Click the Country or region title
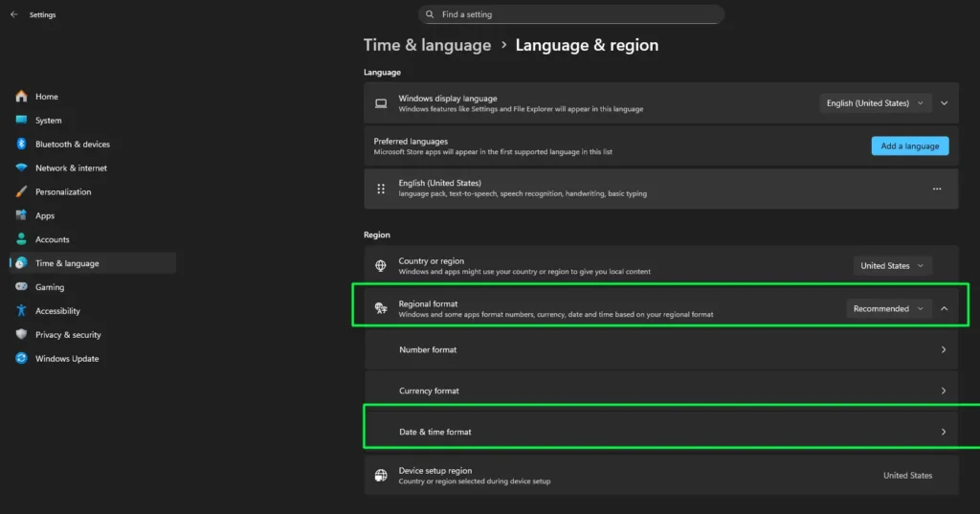Image resolution: width=980 pixels, height=514 pixels. pos(432,260)
